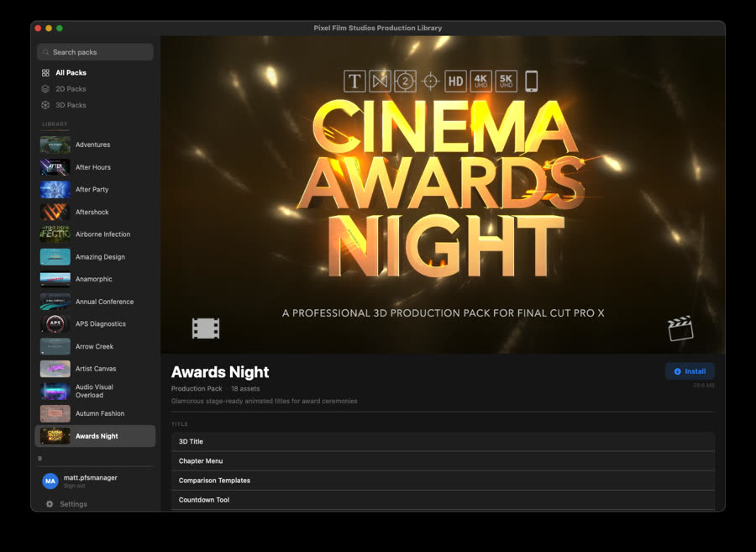This screenshot has width=756, height=552.
Task: Open the Countdown Tool asset row
Action: coord(443,500)
